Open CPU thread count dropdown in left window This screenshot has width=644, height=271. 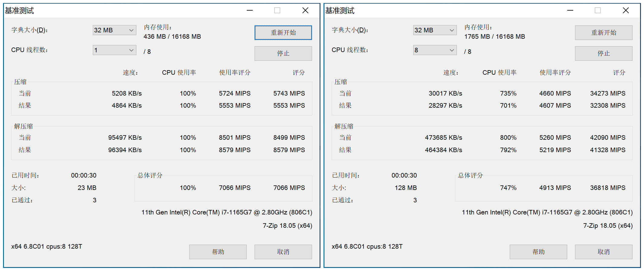coord(114,50)
